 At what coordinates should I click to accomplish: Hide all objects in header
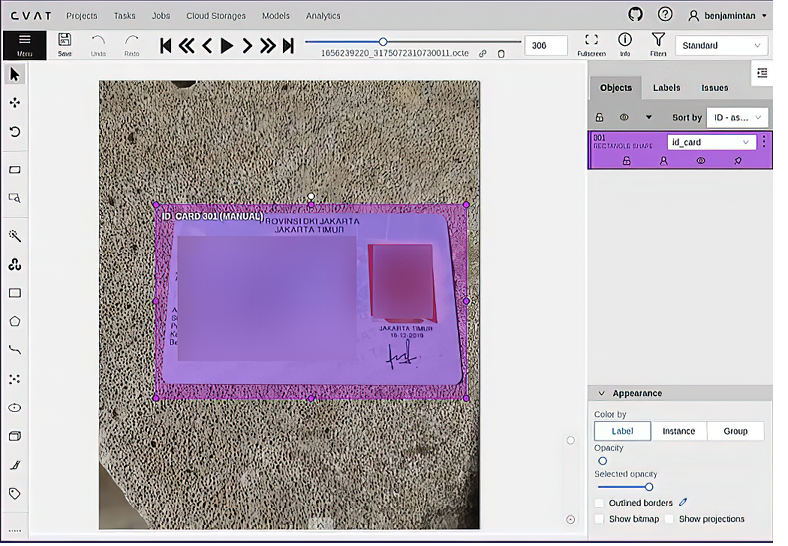click(x=624, y=118)
